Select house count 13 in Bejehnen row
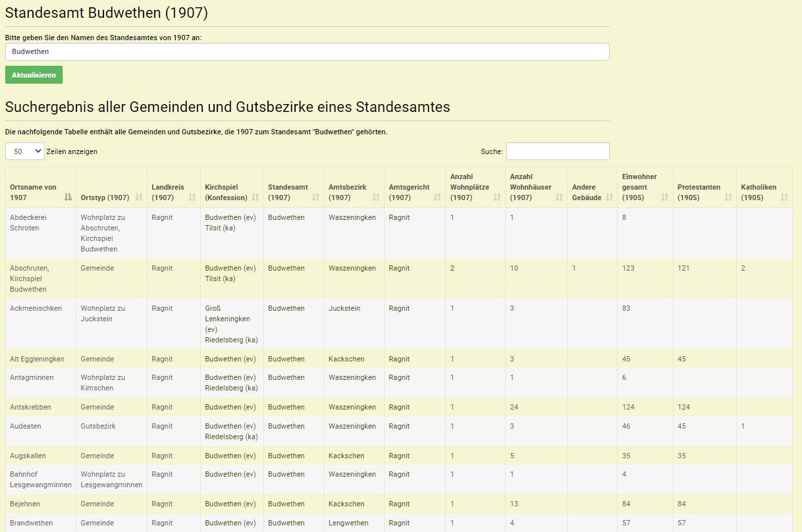 click(x=514, y=504)
